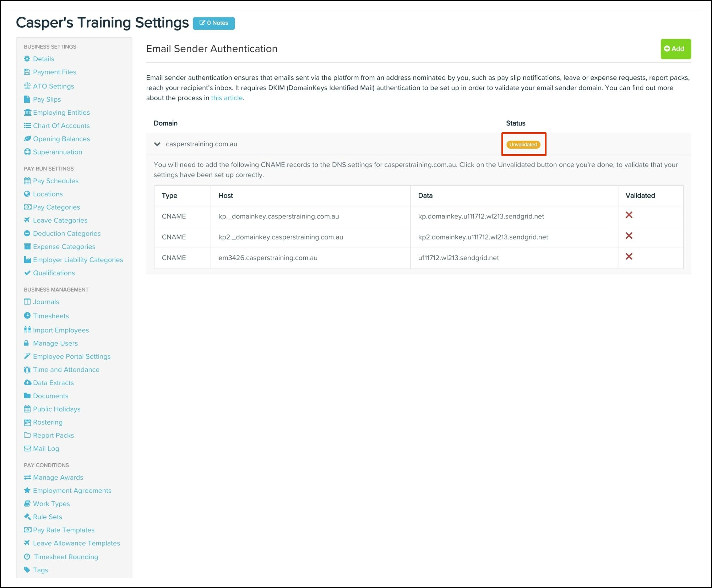Click the Manage Users lock icon
Viewport: 712px width, 588px height.
click(26, 343)
